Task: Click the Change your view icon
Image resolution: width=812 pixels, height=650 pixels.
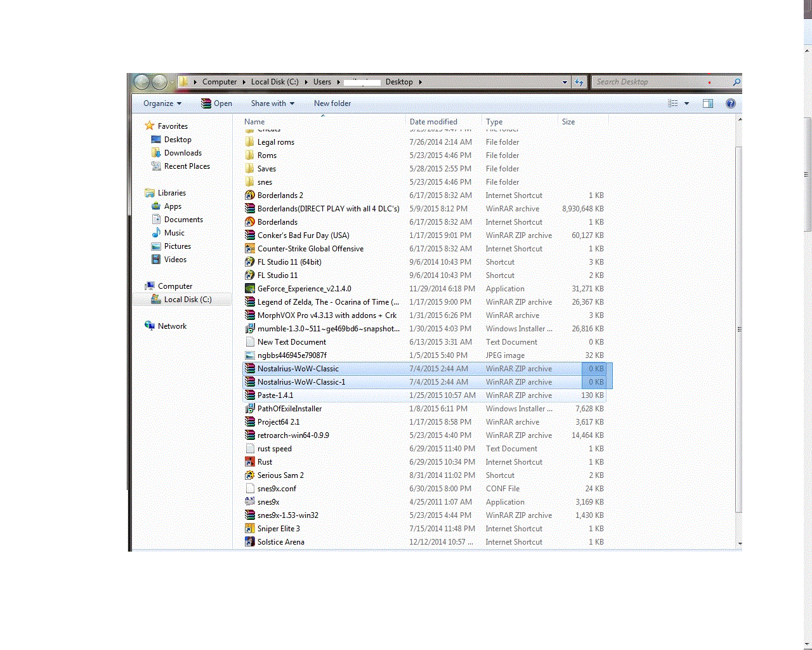Action: click(673, 103)
